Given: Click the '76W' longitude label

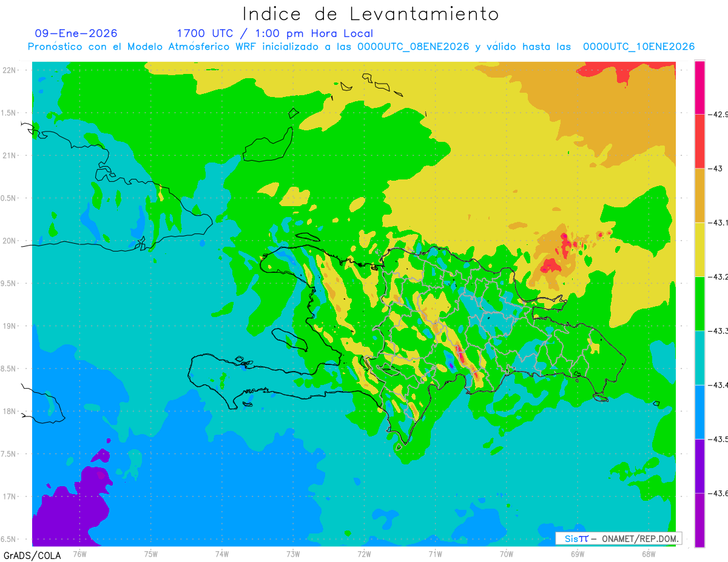Looking at the screenshot, I should (79, 554).
